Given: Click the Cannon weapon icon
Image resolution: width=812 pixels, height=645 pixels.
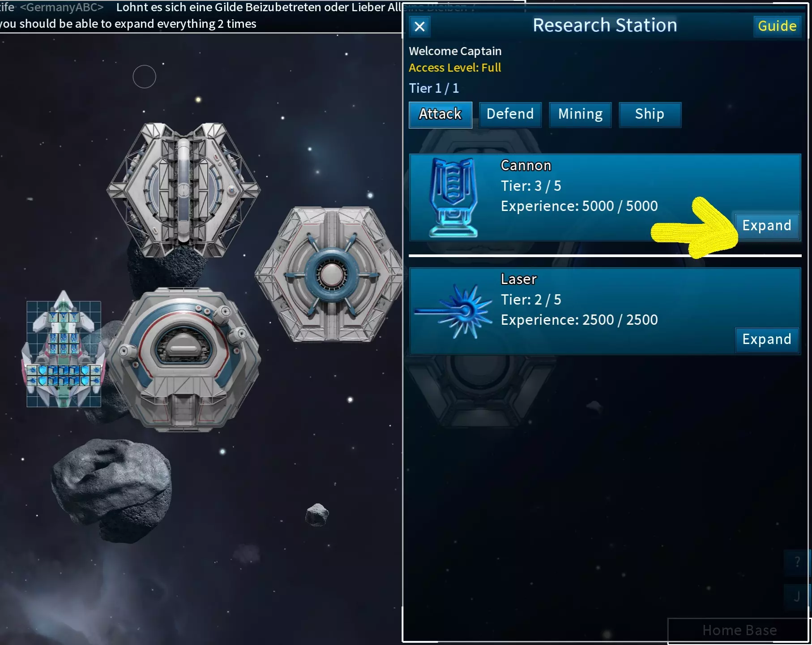Looking at the screenshot, I should tap(453, 198).
